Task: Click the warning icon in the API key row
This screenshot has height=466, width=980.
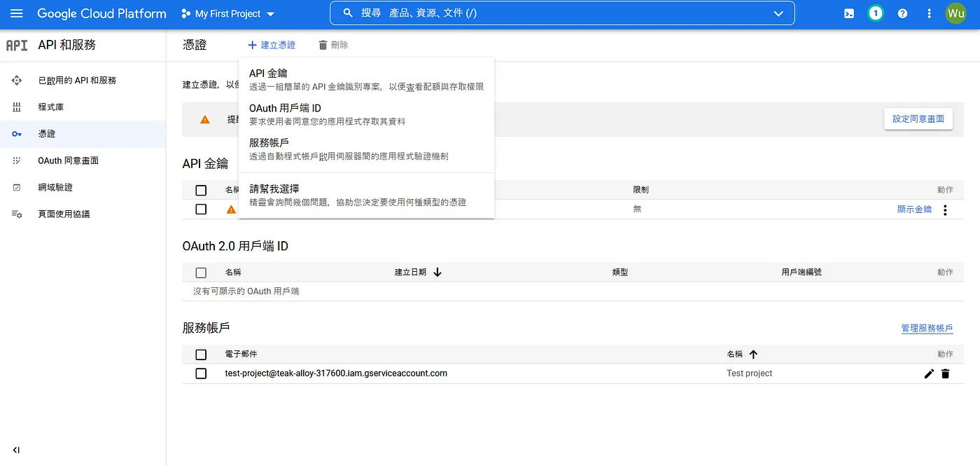Action: tap(231, 210)
